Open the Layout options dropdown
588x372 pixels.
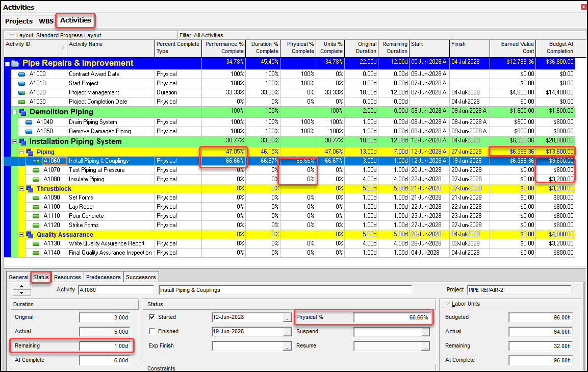click(x=12, y=35)
